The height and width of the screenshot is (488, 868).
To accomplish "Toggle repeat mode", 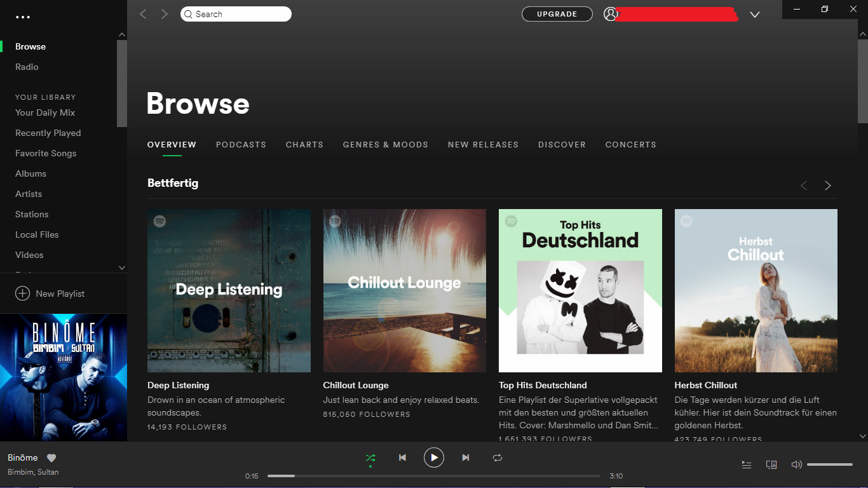I will 498,457.
